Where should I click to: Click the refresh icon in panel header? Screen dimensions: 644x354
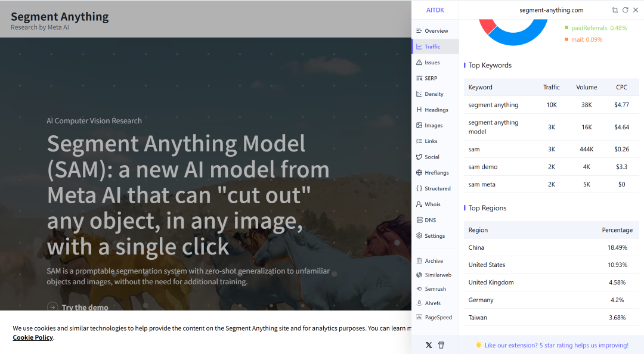(625, 10)
